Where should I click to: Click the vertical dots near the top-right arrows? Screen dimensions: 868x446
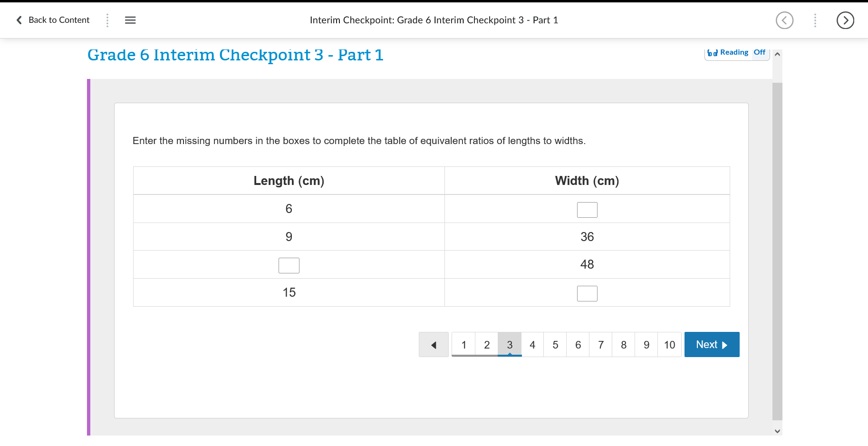[x=815, y=20]
